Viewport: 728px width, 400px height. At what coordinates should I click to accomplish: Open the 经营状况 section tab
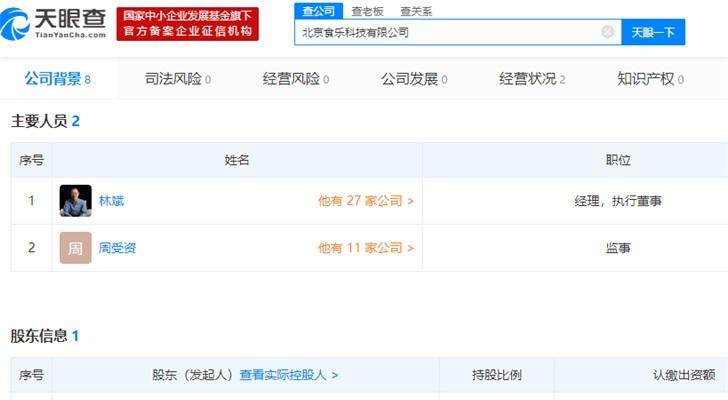click(532, 79)
